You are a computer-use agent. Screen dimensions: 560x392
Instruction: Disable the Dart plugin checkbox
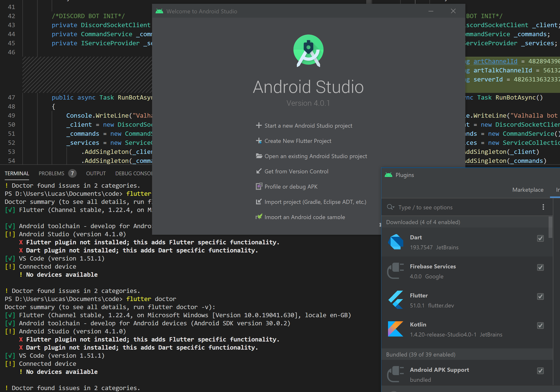pyautogui.click(x=540, y=238)
